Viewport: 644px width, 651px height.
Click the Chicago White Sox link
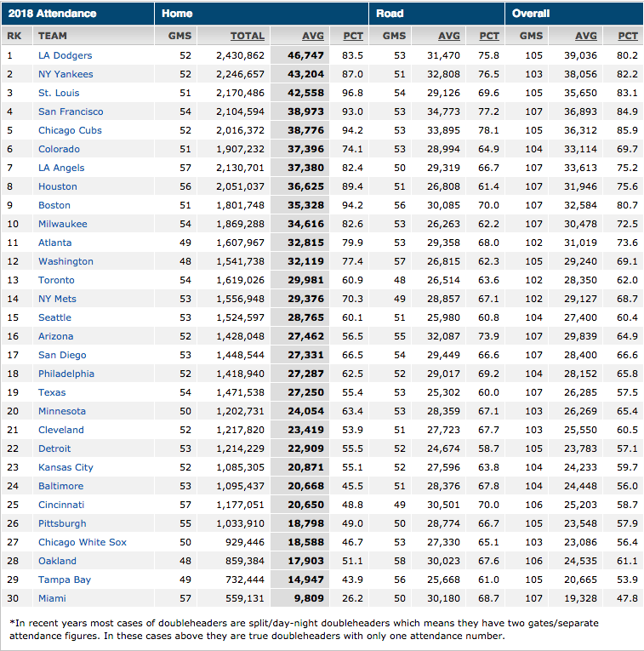pos(83,542)
